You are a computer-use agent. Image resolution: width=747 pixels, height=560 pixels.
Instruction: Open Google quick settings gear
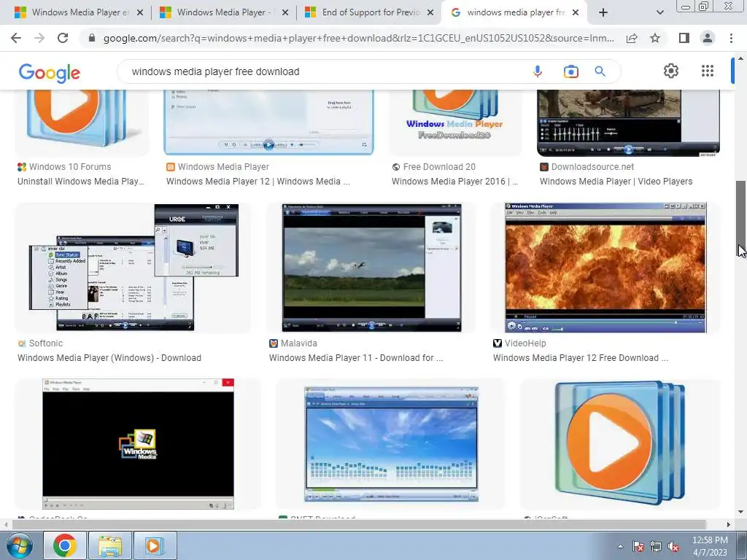pyautogui.click(x=671, y=71)
